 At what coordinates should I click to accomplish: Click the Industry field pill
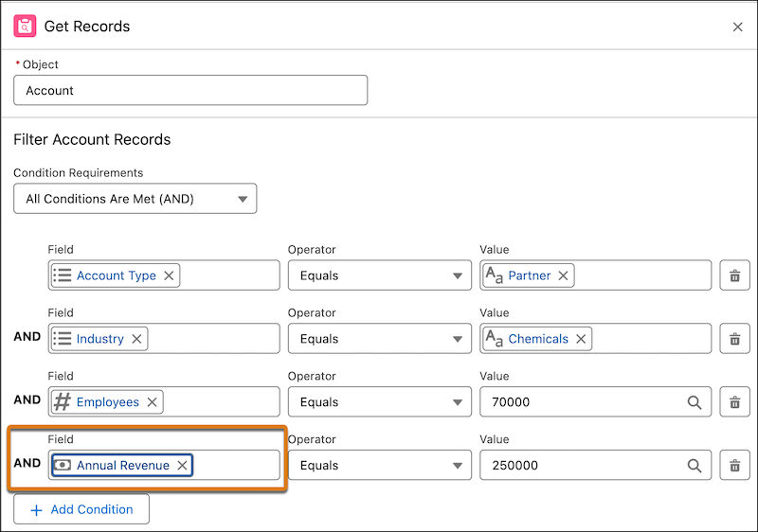[99, 339]
